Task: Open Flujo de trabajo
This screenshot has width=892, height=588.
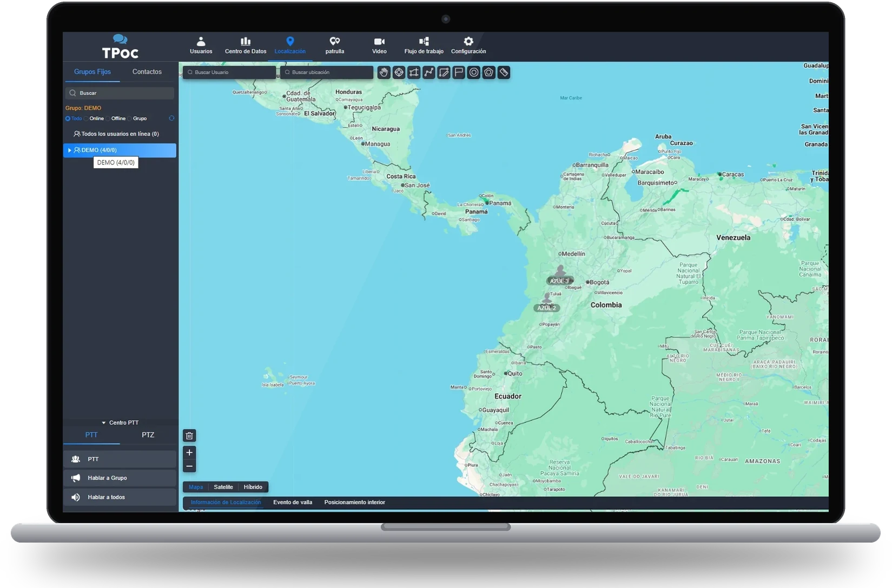Action: (x=424, y=45)
